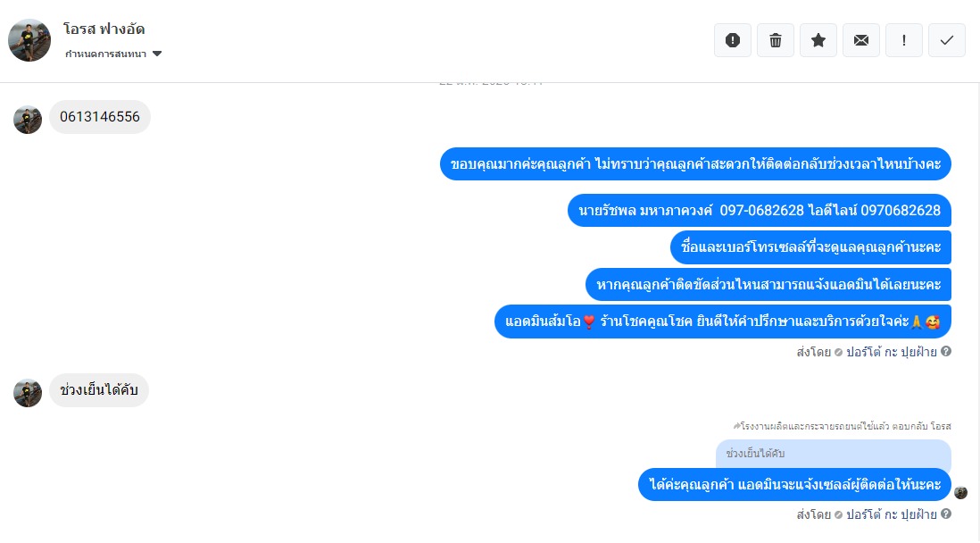Click avatar beside the 0613146556 message

click(x=28, y=120)
